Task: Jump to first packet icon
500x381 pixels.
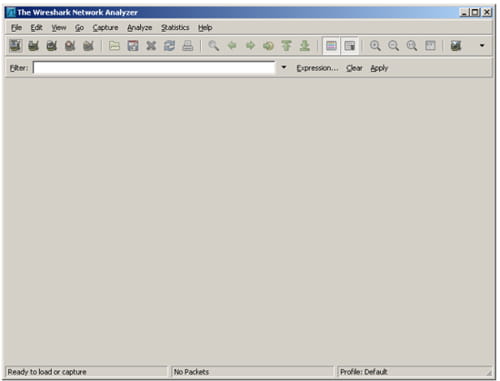Action: (x=286, y=46)
